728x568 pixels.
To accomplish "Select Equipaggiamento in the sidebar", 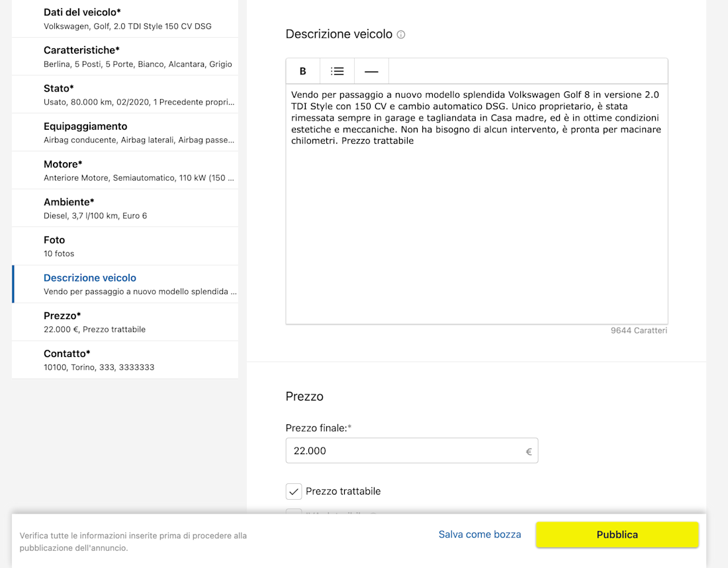I will coord(125,132).
